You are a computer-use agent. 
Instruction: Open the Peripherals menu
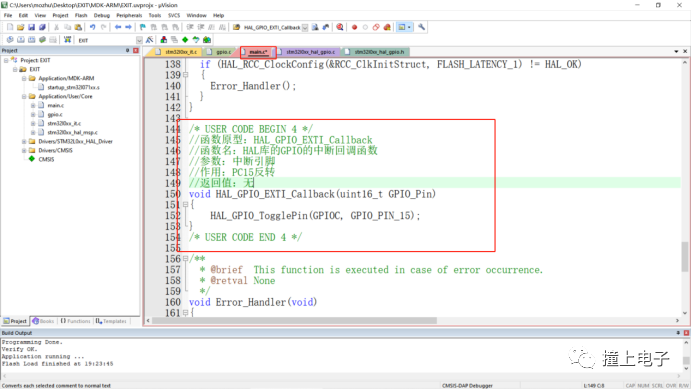(x=129, y=15)
